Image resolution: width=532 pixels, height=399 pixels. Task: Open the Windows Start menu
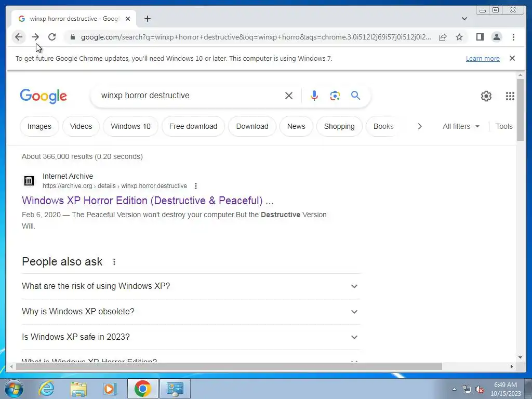click(x=14, y=389)
